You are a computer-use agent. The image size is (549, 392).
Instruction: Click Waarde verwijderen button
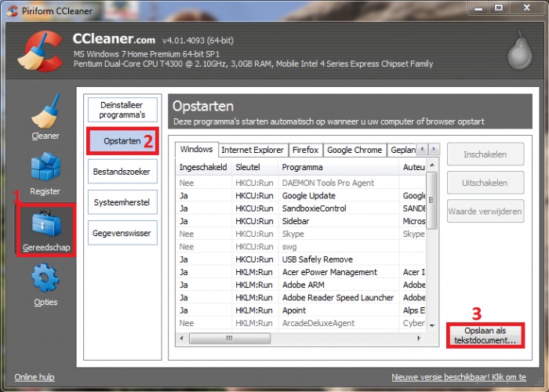pyautogui.click(x=485, y=211)
